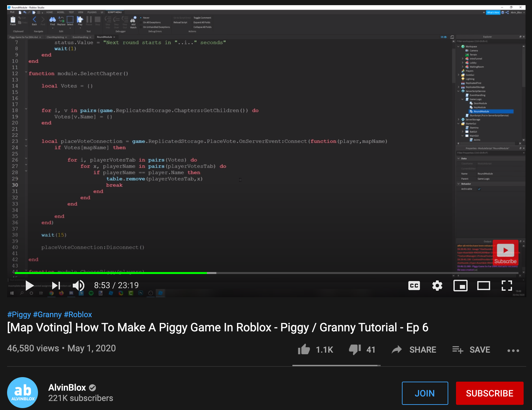Image resolution: width=532 pixels, height=410 pixels.
Task: Open the #Piggy hashtag link
Action: [x=19, y=315]
